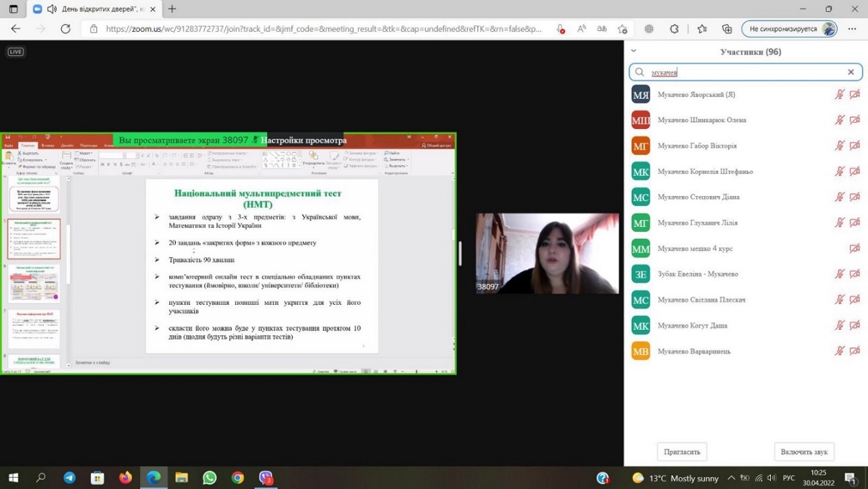Toggle microphone for Мукачево Шинкарюк Олена
The image size is (868, 489).
[x=840, y=120]
